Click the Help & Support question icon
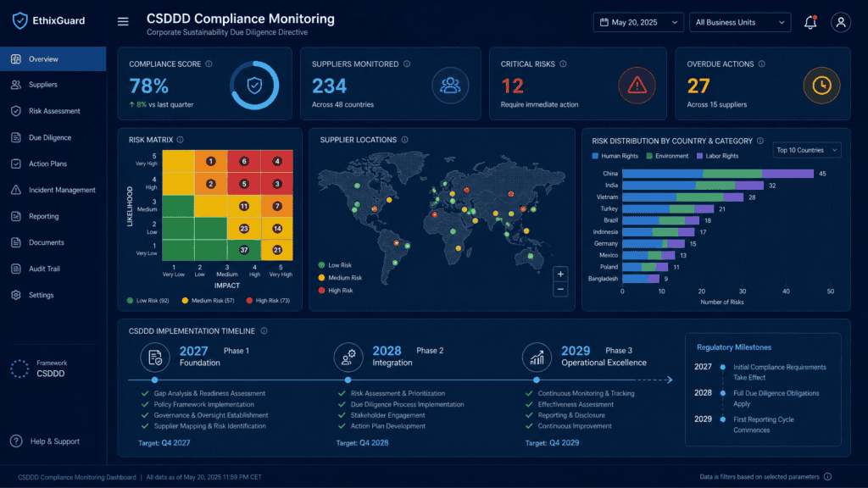868x488 pixels. [x=16, y=441]
